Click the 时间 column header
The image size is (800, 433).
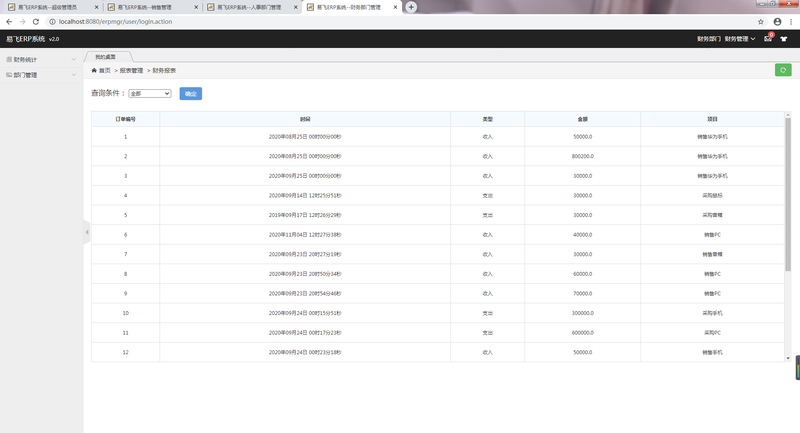305,119
